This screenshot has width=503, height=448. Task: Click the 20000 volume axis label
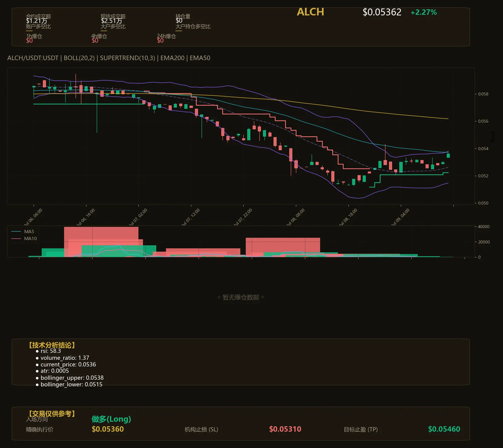(484, 242)
